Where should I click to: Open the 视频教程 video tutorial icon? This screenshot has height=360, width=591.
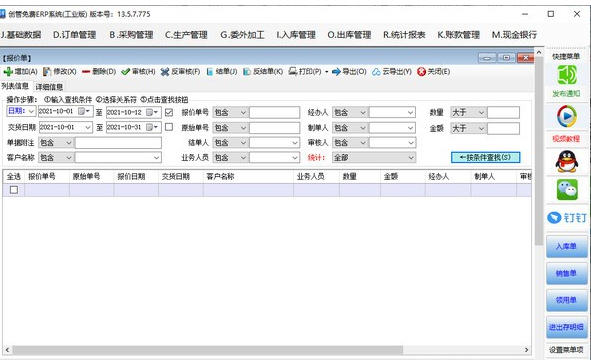pyautogui.click(x=567, y=116)
